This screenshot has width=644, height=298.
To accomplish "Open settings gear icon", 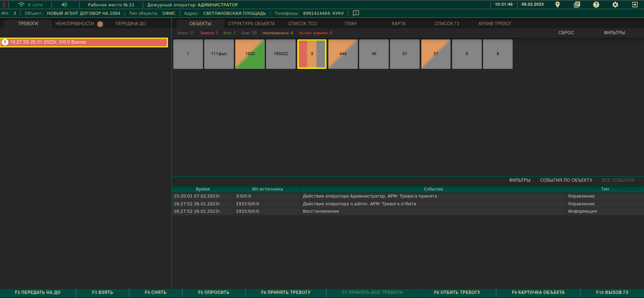I will click(616, 4).
